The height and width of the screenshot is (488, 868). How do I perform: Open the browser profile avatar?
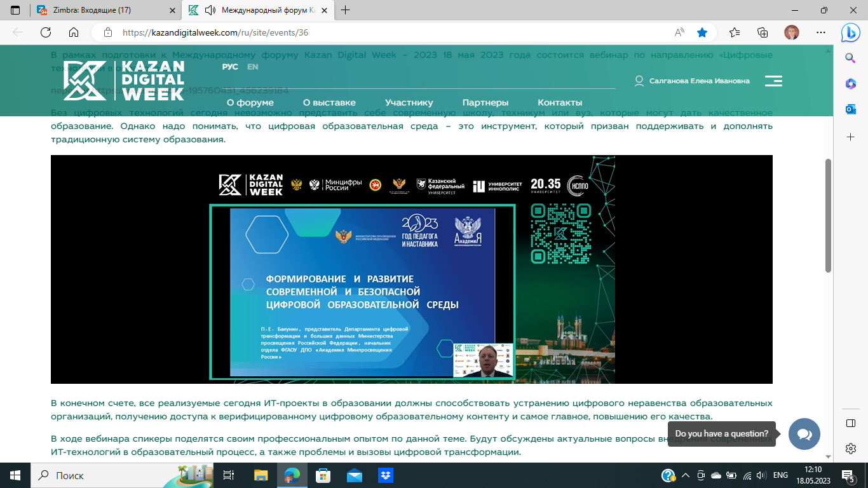[x=792, y=32]
